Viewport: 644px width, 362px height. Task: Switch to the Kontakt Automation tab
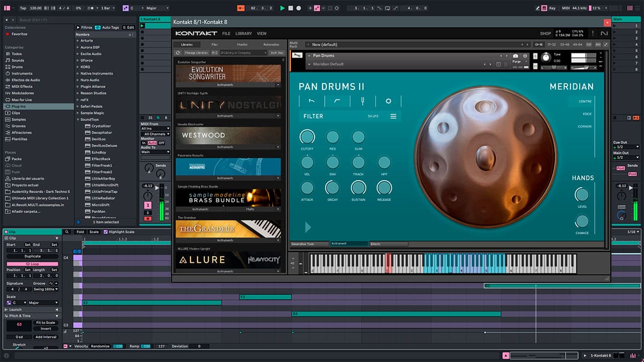[x=271, y=45]
